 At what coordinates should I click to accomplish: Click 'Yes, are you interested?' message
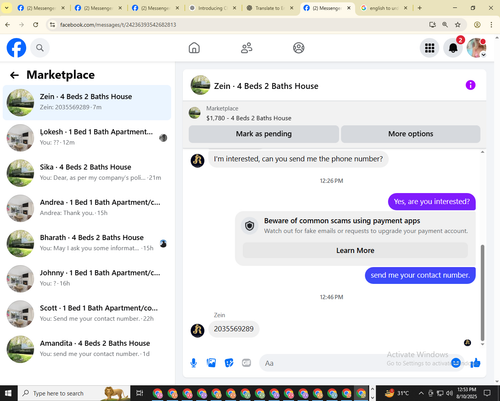432,202
